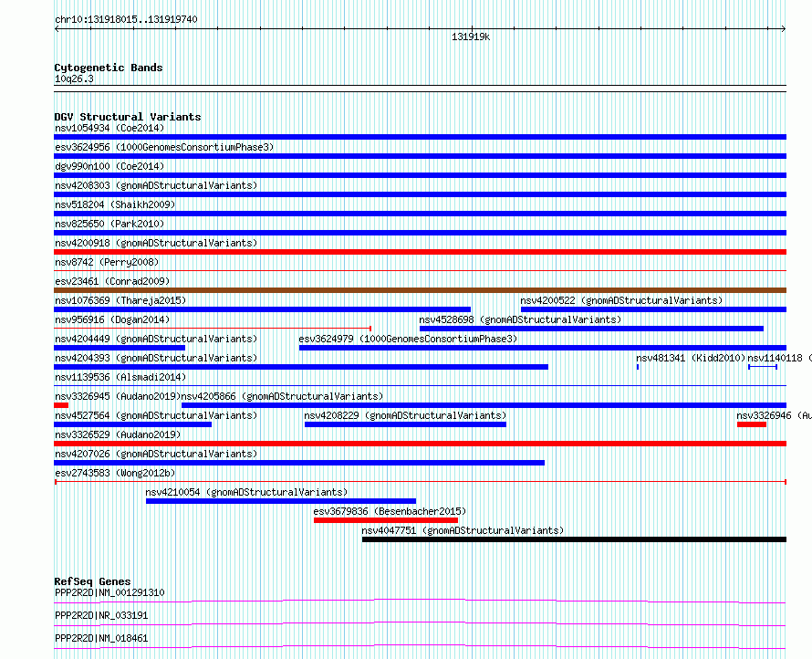Select nsv4204393 gnomAD variant label

click(156, 358)
